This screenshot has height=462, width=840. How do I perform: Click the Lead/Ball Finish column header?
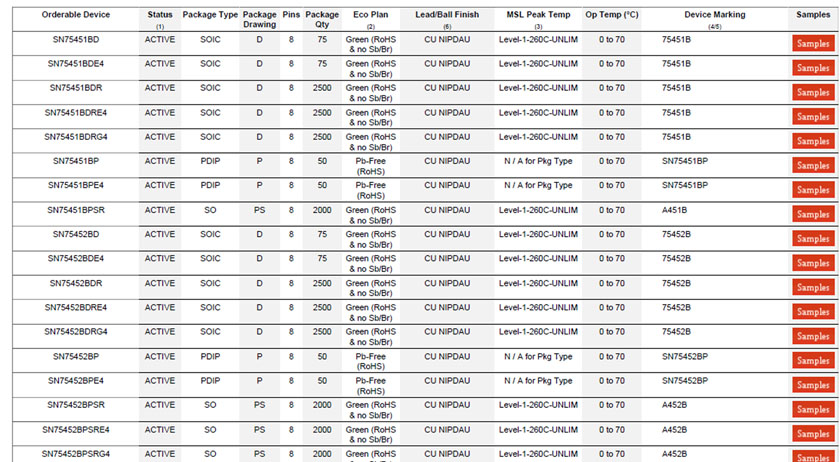coord(447,15)
